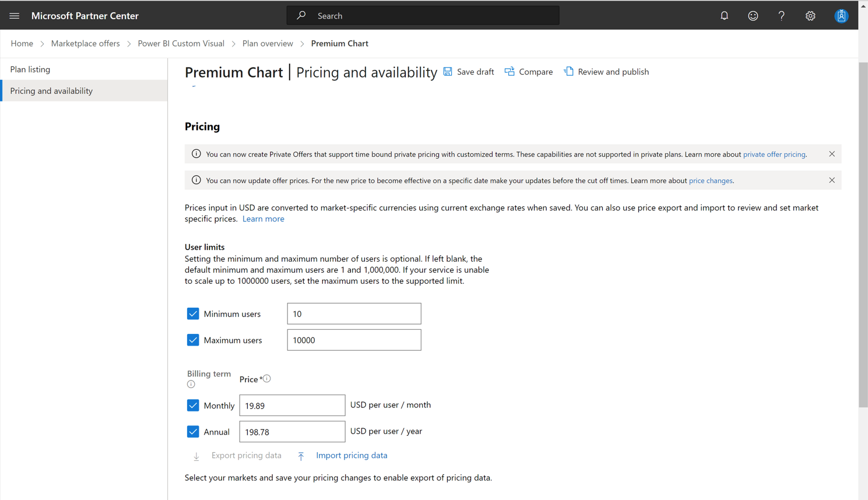The height and width of the screenshot is (500, 868).
Task: Click in the top Search box
Action: pos(423,16)
